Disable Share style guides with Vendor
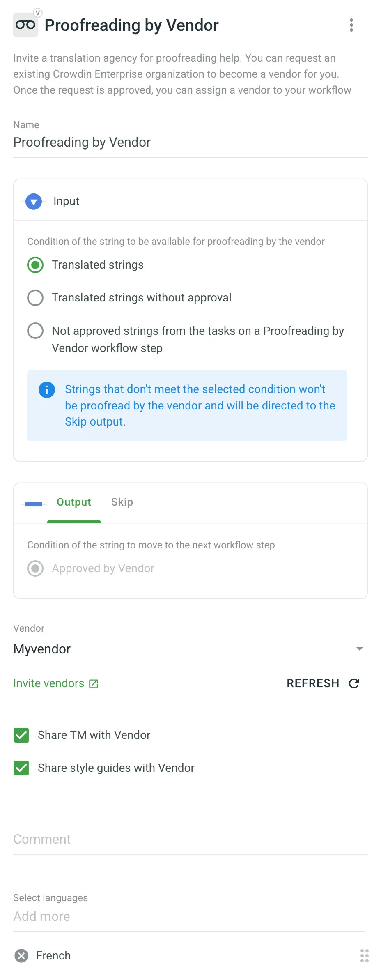The image size is (381, 980). coord(21,768)
